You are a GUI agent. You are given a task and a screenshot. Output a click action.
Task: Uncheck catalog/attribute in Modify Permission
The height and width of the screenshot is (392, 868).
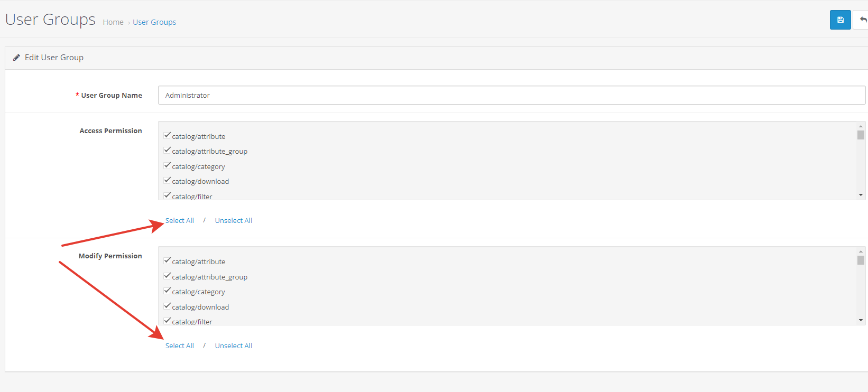[x=167, y=261]
